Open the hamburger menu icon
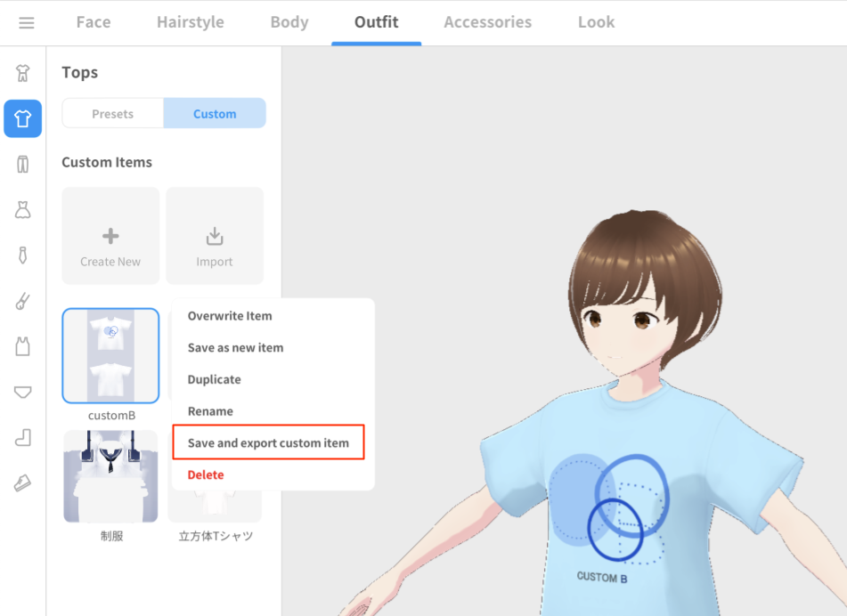This screenshot has height=616, width=847. click(26, 22)
